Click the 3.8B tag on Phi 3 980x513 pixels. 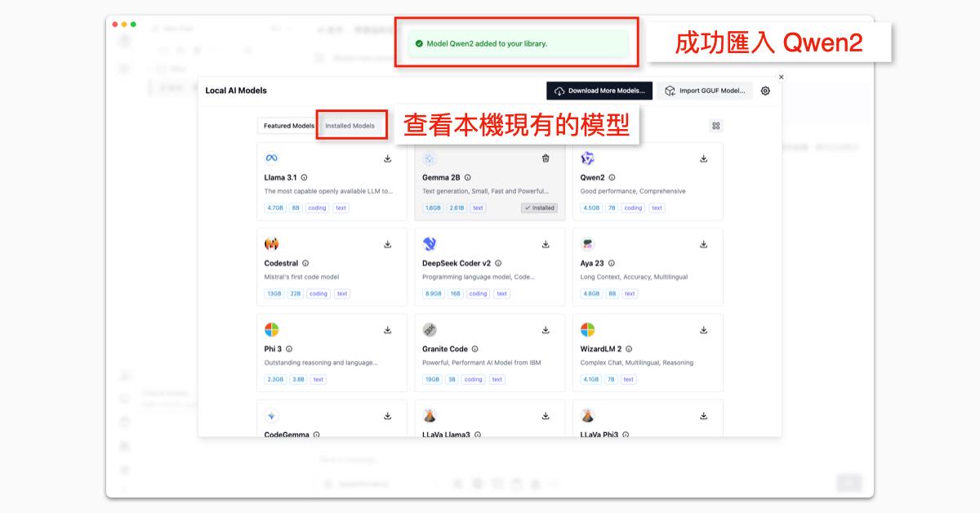(x=298, y=380)
